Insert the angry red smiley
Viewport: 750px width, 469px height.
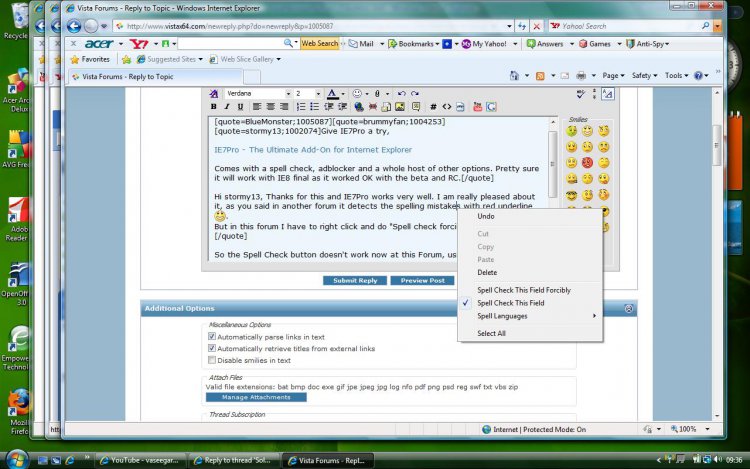[x=587, y=163]
